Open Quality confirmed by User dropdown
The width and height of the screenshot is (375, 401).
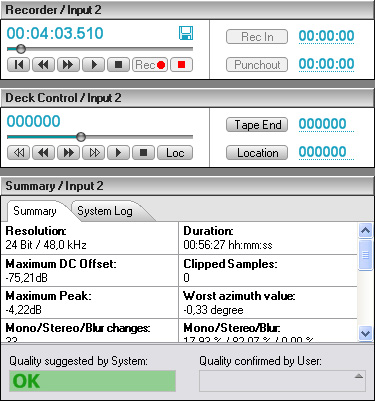(282, 380)
